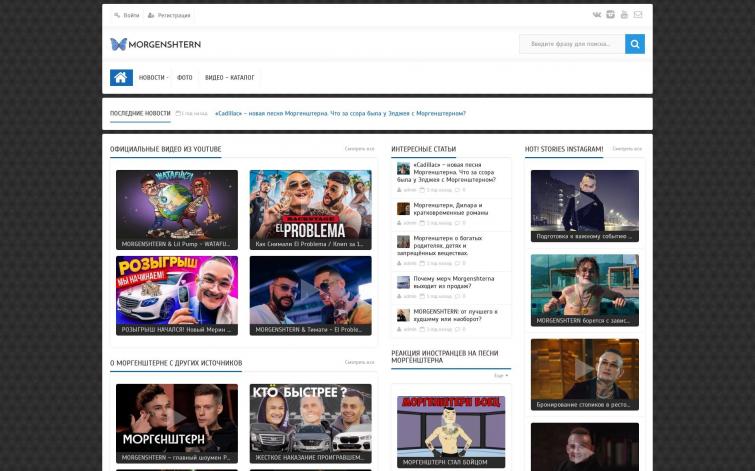Open the ФОТО menu item
This screenshot has width=755, height=471.
tap(184, 78)
